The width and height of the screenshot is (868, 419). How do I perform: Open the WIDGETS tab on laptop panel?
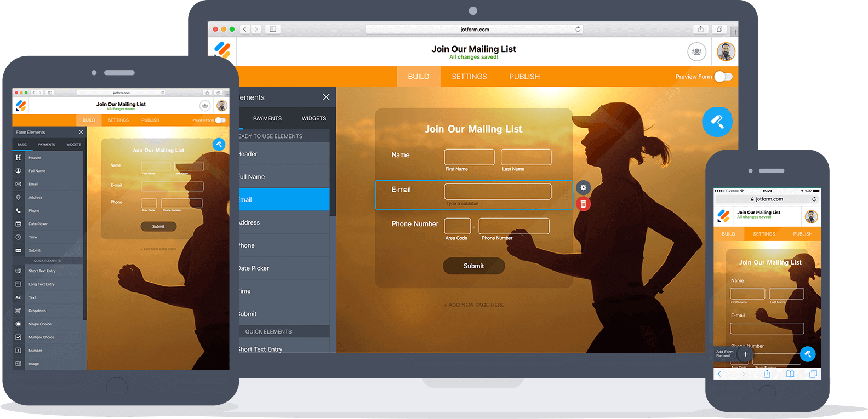(x=313, y=118)
